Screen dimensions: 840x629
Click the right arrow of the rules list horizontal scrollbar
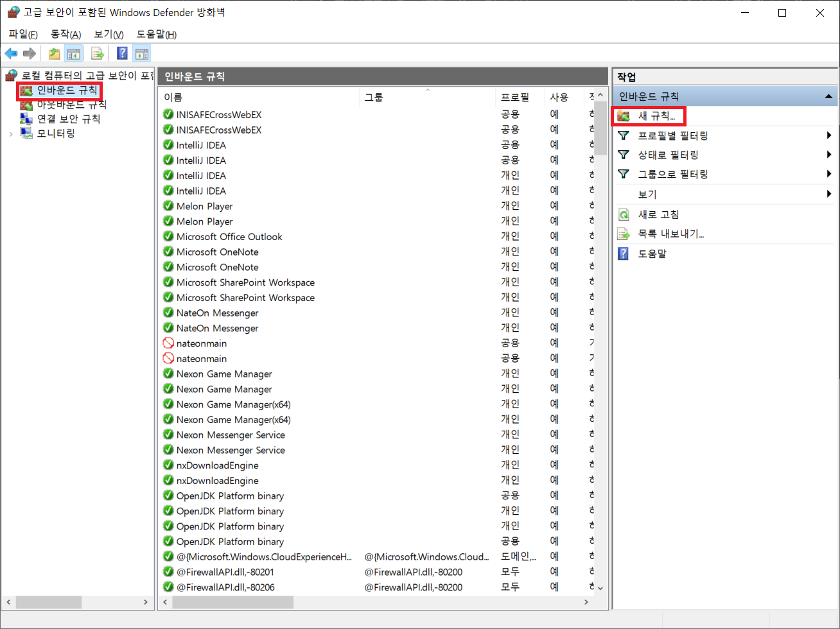pos(586,602)
